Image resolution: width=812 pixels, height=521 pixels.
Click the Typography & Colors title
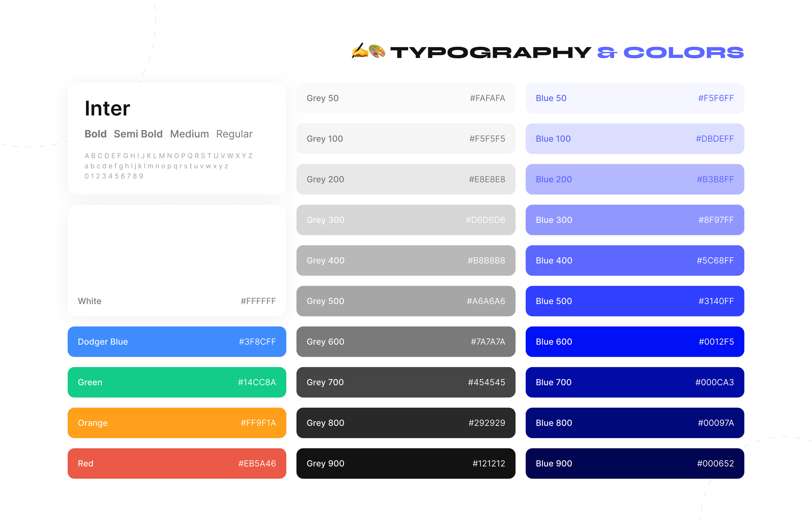(x=567, y=53)
